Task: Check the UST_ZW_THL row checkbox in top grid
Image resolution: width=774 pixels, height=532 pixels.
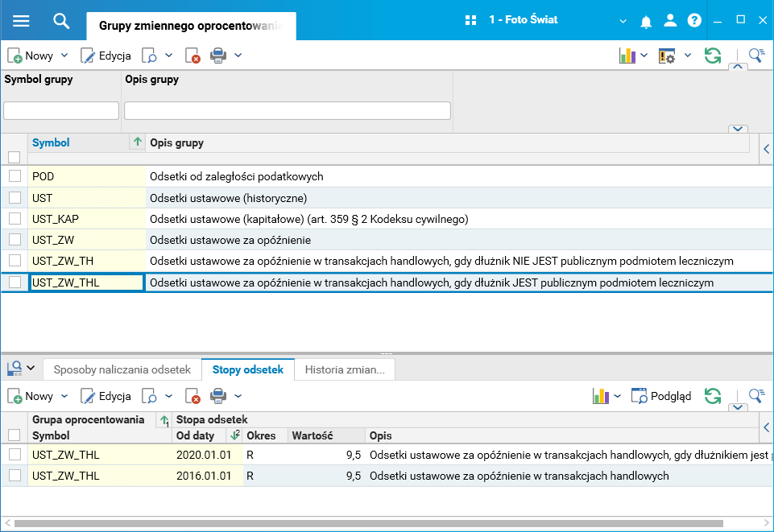Action: coord(14,282)
